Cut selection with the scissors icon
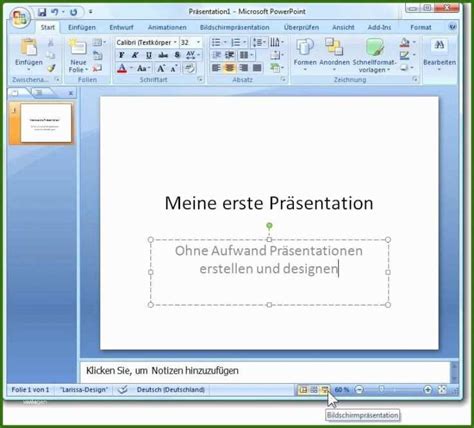The image size is (474, 428). pyautogui.click(x=51, y=43)
